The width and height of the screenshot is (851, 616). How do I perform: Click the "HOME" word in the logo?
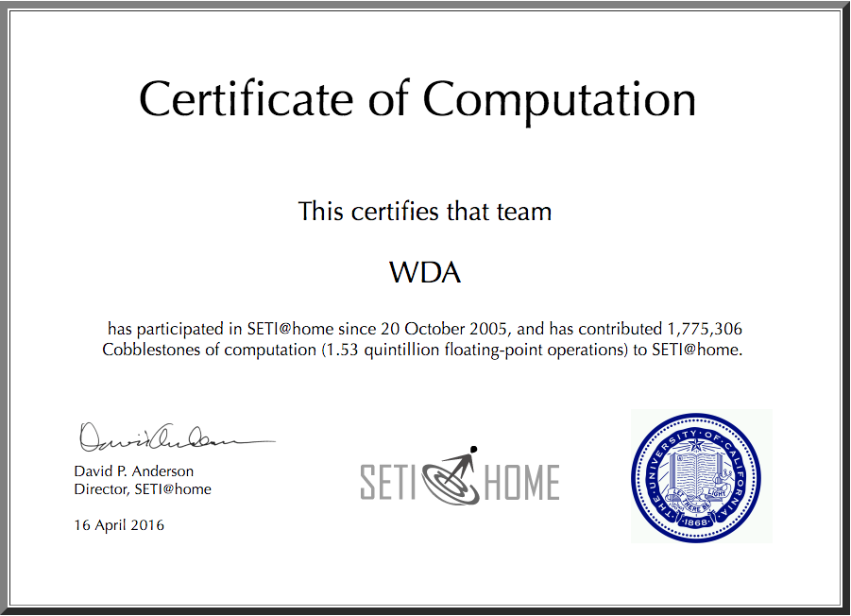521,482
